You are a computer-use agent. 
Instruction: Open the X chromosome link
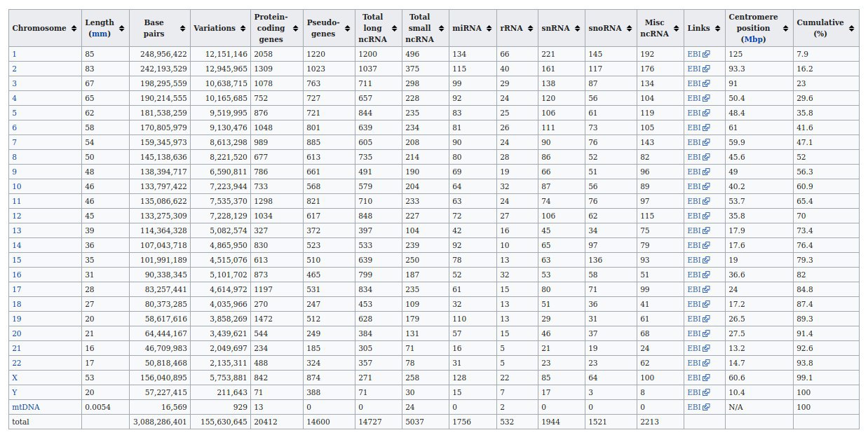[x=14, y=378]
